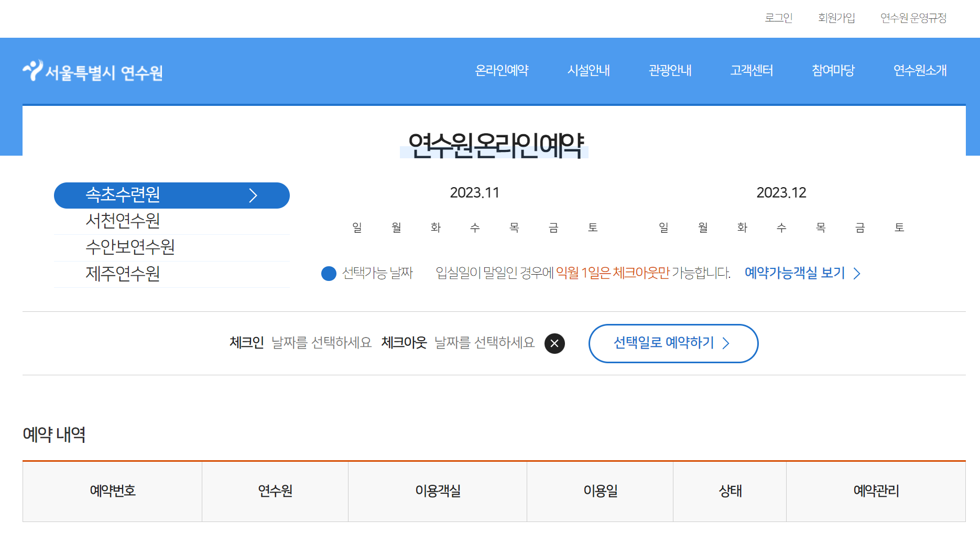Open the 참여마당 menu
The width and height of the screenshot is (980, 543).
point(833,71)
